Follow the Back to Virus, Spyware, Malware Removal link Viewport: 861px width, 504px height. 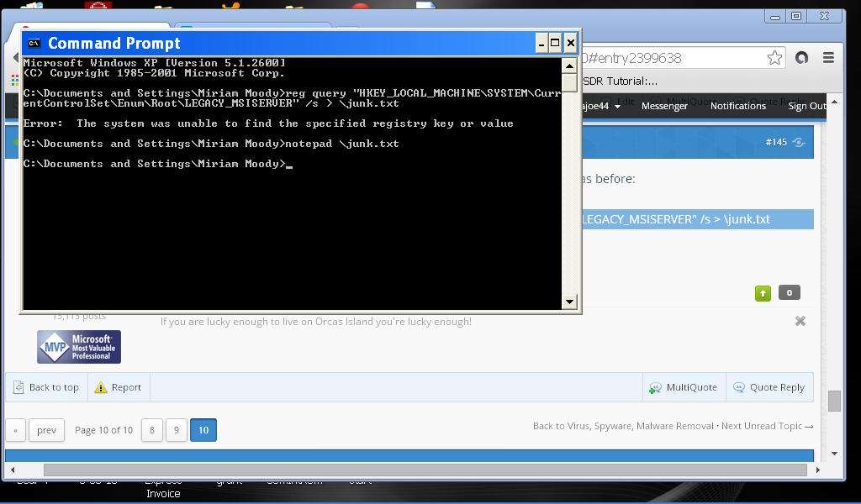tap(623, 426)
